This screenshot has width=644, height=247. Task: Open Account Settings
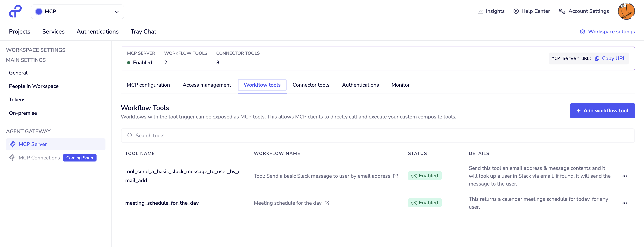pyautogui.click(x=584, y=11)
